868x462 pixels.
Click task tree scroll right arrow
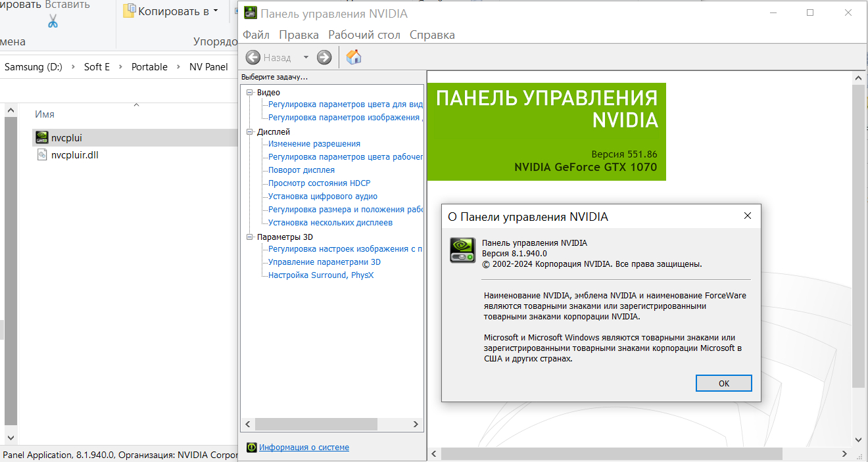click(416, 425)
